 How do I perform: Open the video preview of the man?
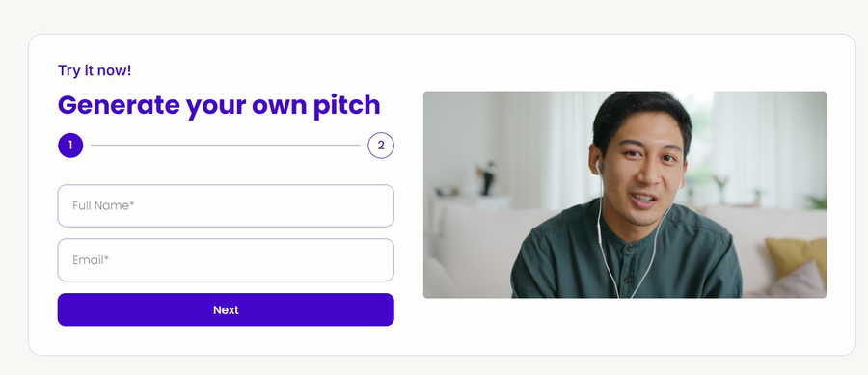(x=625, y=195)
